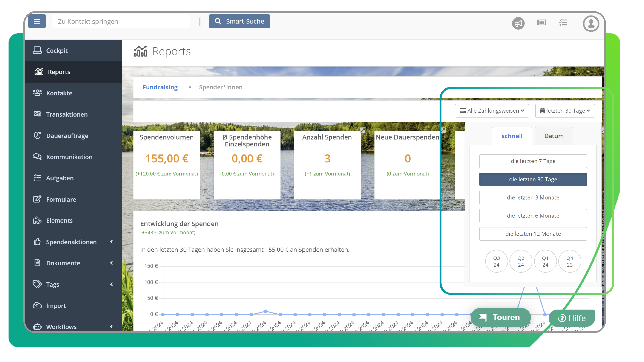Open the user profile avatar

tap(591, 23)
